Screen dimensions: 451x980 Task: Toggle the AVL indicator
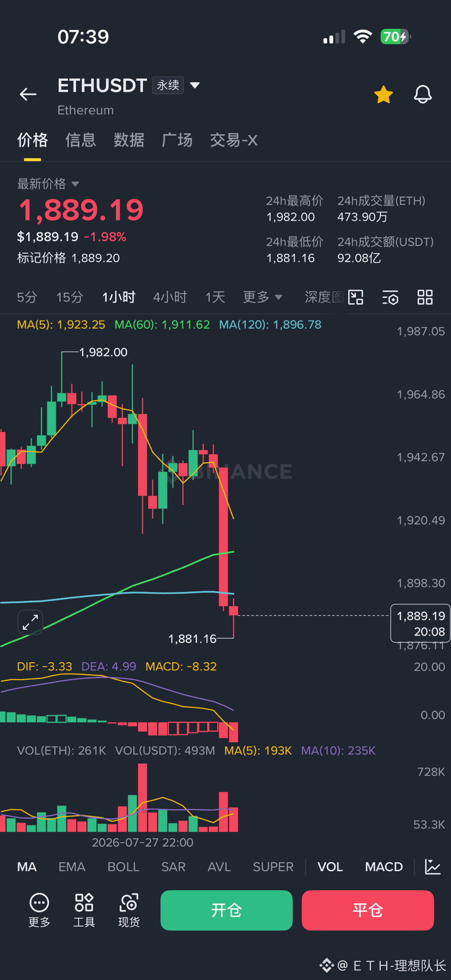[x=219, y=867]
